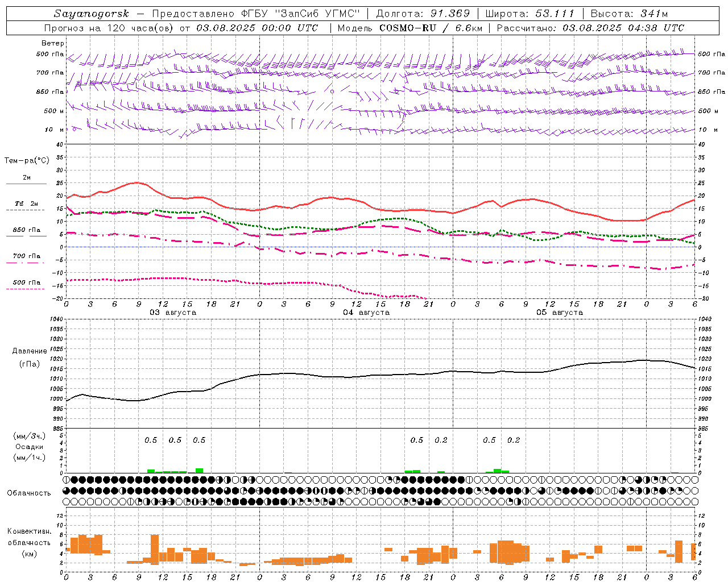Click the 'Облачность' cloudiness label
The height and width of the screenshot is (582, 728).
point(29,493)
